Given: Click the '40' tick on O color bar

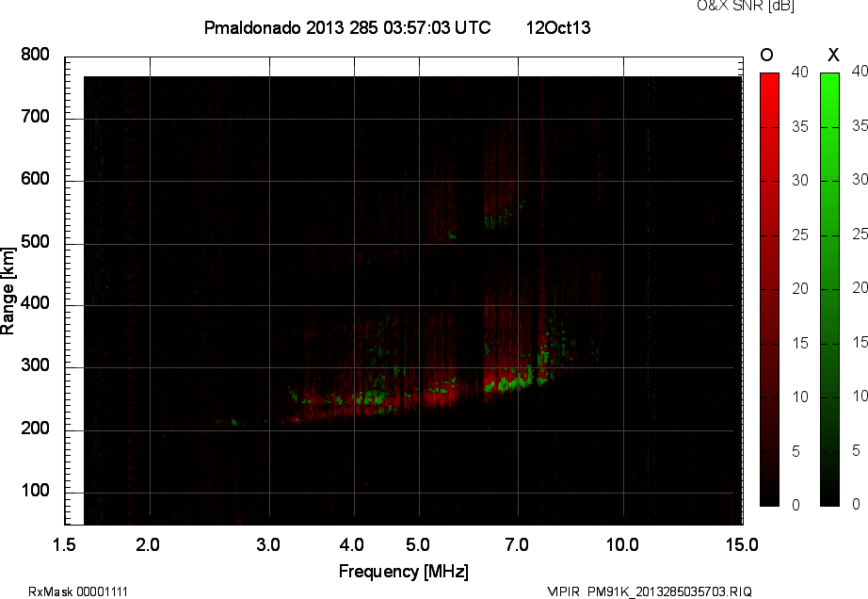Looking at the screenshot, I should 800,72.
